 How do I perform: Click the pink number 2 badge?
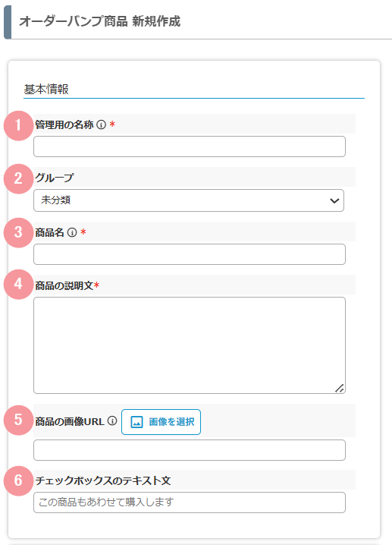pos(18,178)
